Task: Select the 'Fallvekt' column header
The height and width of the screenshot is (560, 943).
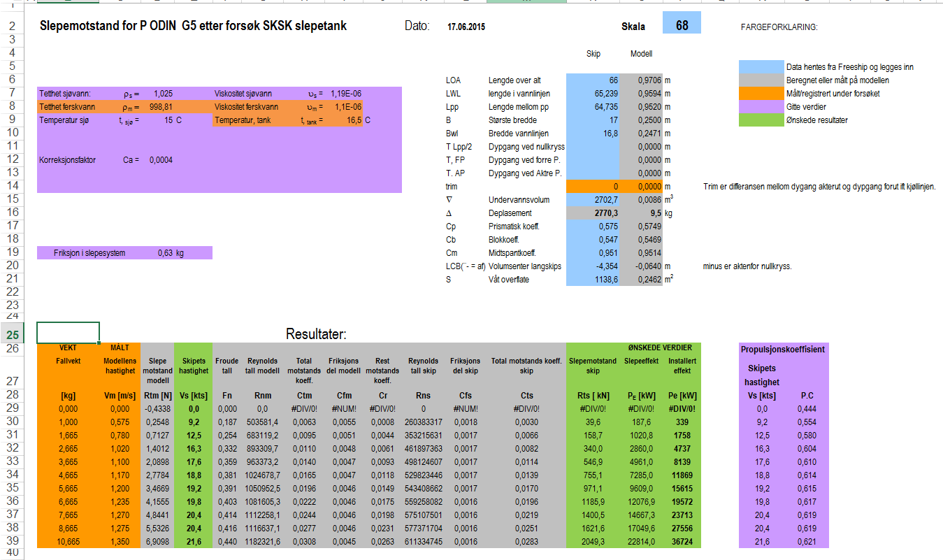Action: click(69, 361)
